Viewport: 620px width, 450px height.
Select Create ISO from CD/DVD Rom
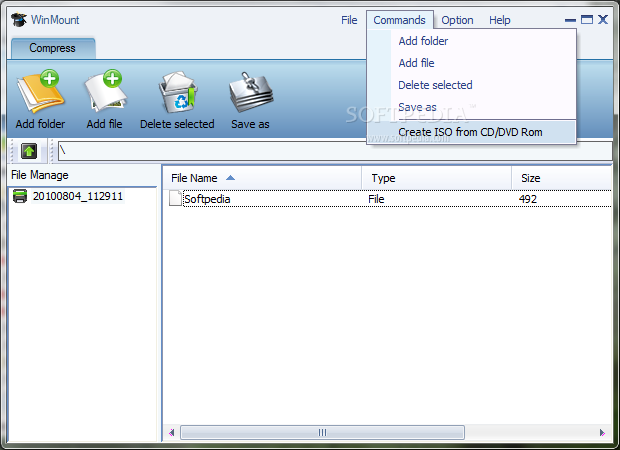pyautogui.click(x=471, y=132)
